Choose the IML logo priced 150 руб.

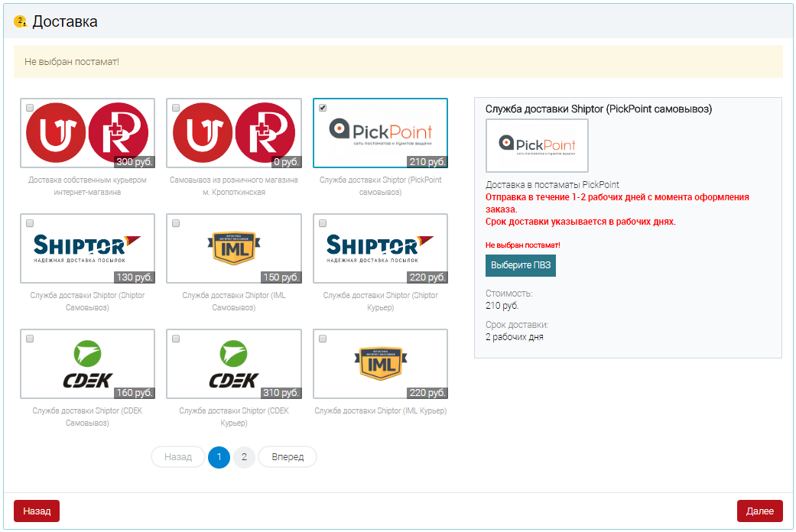234,248
